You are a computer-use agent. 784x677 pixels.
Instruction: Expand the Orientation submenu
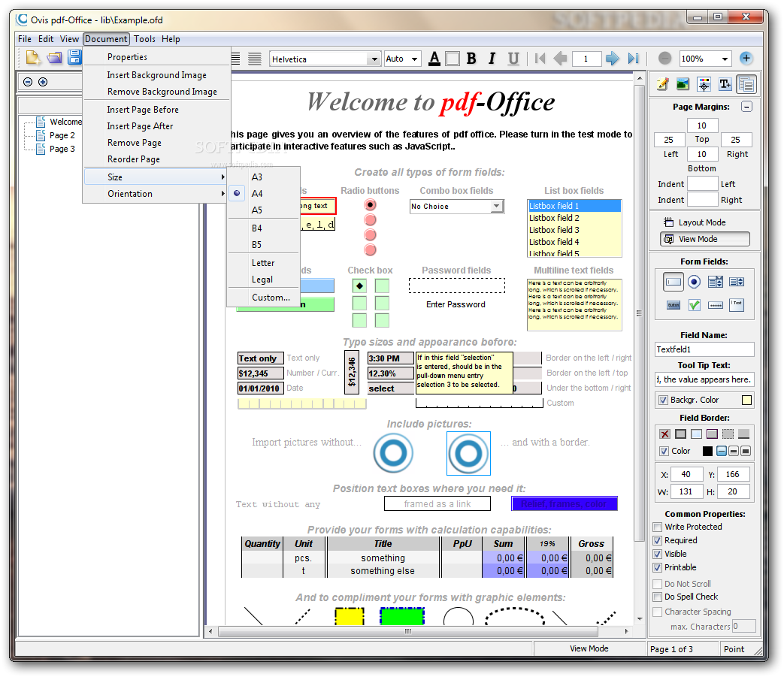[x=155, y=193]
